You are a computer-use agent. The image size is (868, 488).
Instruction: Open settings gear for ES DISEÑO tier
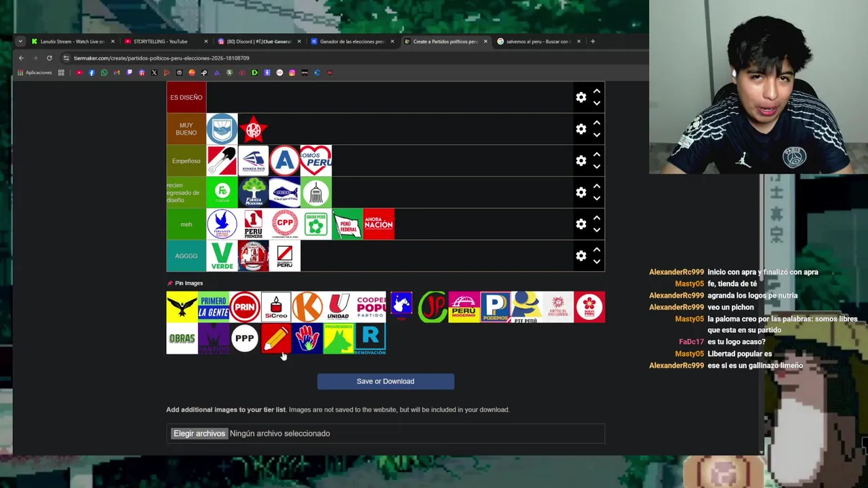[581, 98]
